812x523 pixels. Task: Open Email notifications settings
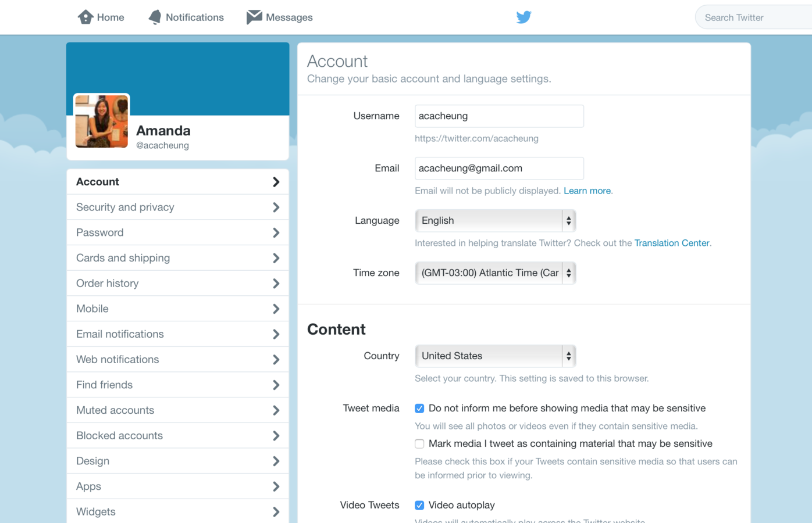(178, 334)
